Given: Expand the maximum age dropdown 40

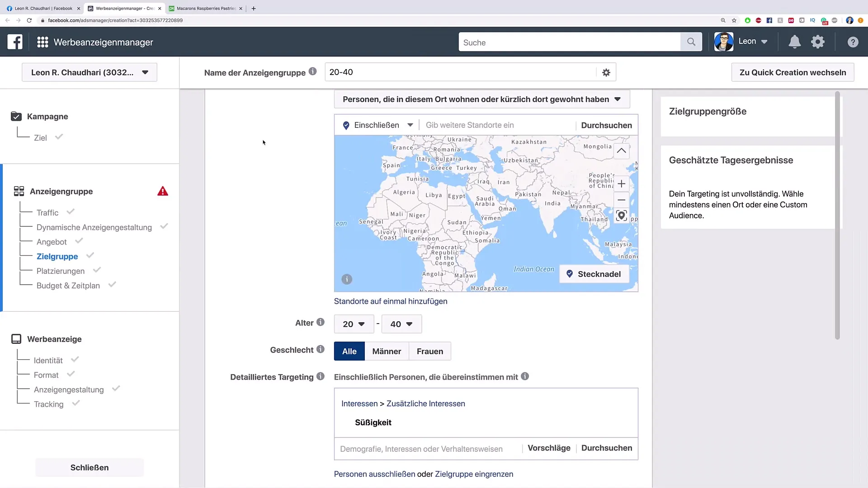Looking at the screenshot, I should pyautogui.click(x=401, y=324).
